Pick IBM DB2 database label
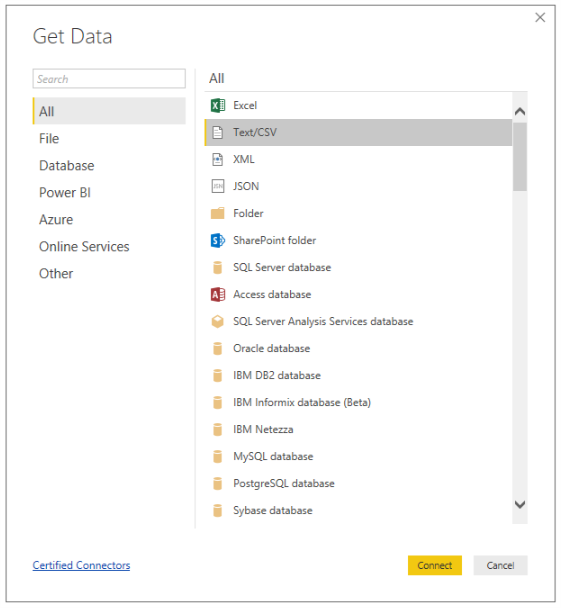 (277, 375)
